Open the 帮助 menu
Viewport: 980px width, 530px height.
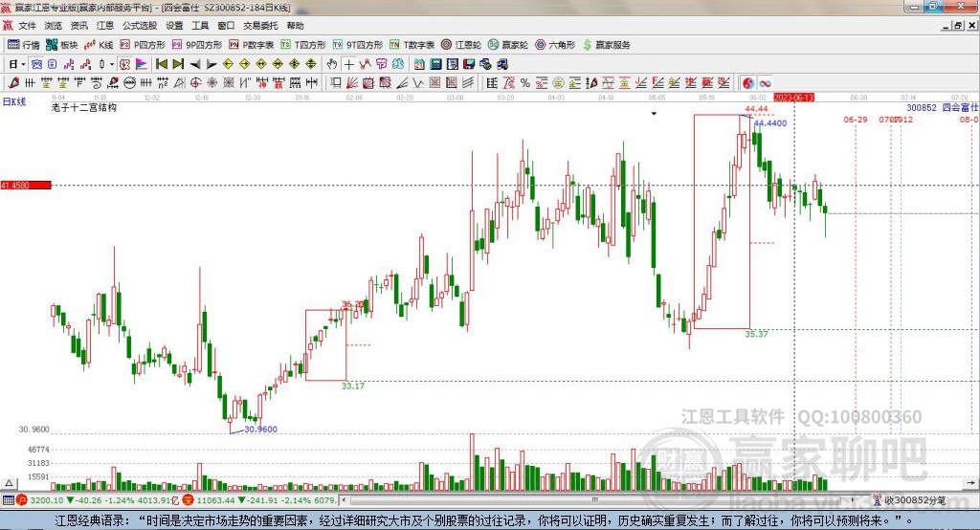295,26
